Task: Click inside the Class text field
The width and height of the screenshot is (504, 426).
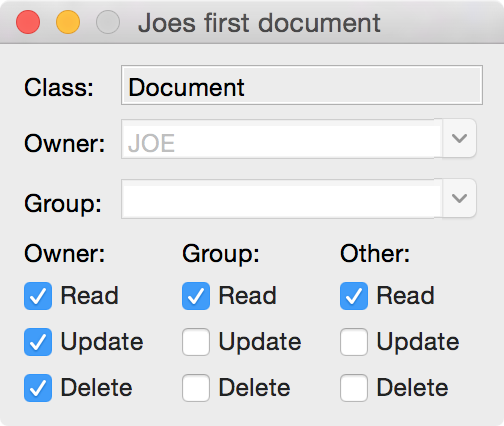Action: click(302, 85)
